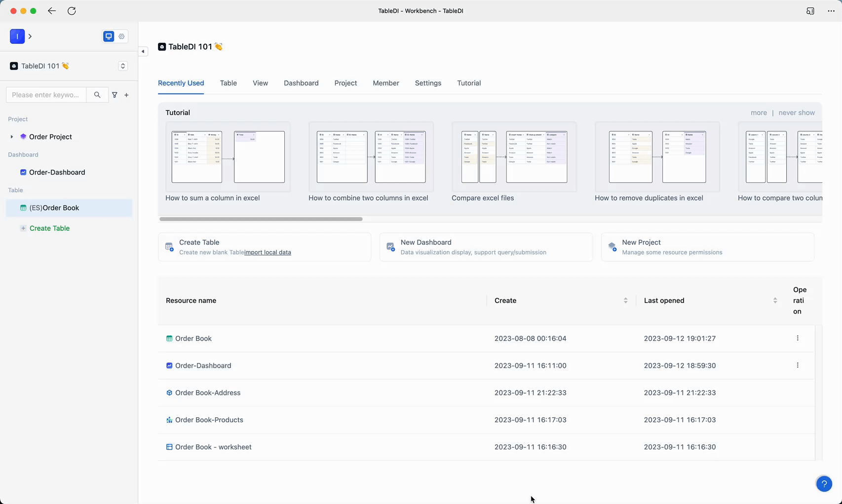Click the TableDI 101 page title icon
Image resolution: width=842 pixels, height=504 pixels.
[x=162, y=47]
